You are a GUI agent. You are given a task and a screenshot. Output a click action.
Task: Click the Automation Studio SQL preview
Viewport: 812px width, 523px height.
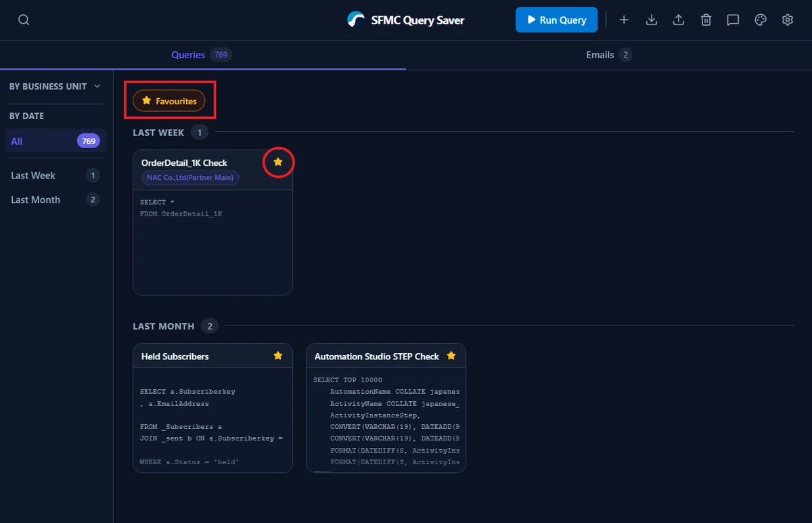pyautogui.click(x=386, y=419)
